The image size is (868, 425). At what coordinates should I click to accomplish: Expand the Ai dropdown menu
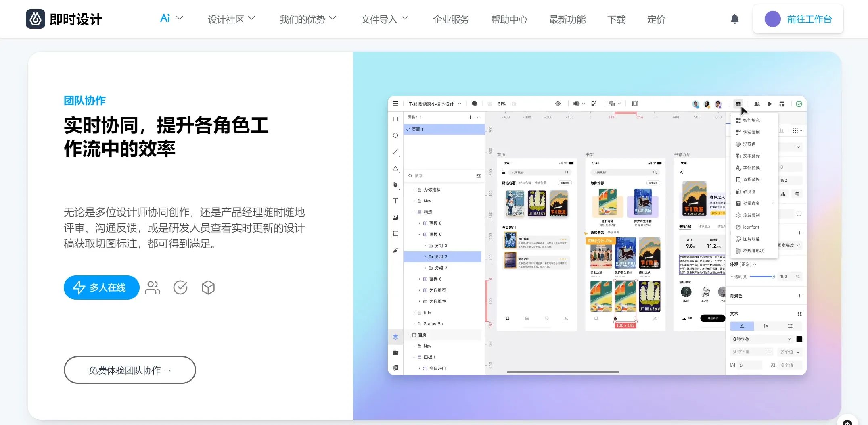click(172, 19)
